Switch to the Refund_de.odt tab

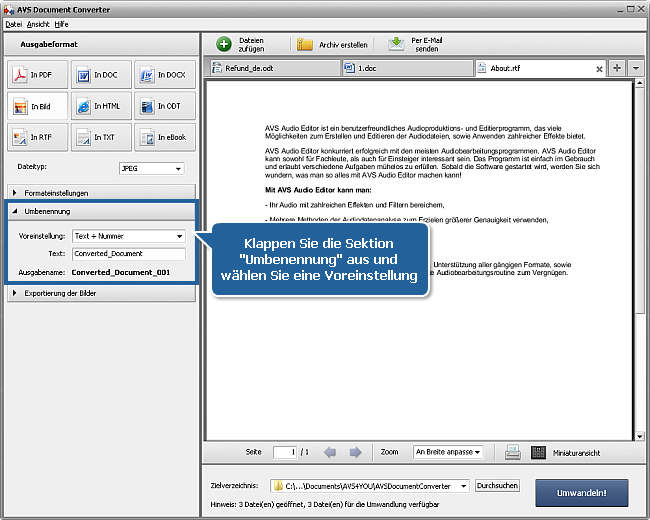[x=273, y=68]
